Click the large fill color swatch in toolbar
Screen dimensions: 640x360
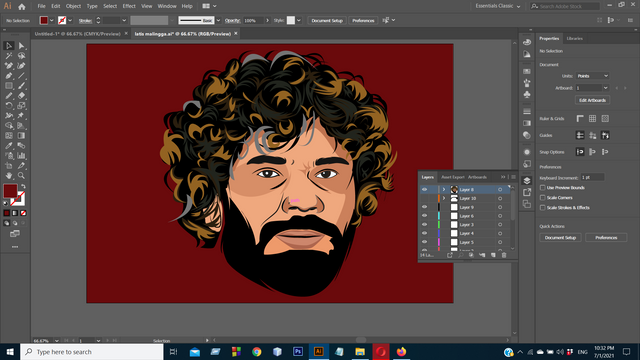10,191
